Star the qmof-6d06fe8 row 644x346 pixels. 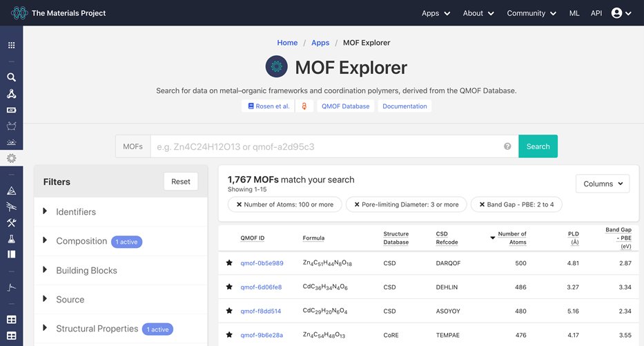pyautogui.click(x=229, y=287)
